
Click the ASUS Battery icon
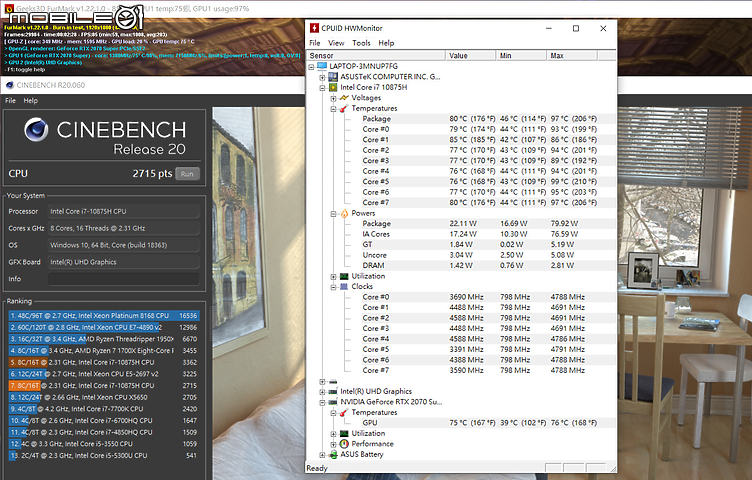click(x=333, y=455)
